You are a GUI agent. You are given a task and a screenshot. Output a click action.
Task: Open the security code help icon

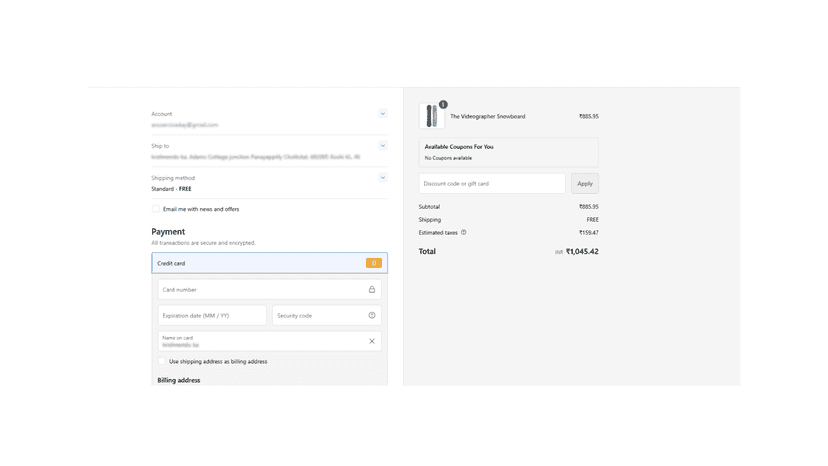coord(372,315)
